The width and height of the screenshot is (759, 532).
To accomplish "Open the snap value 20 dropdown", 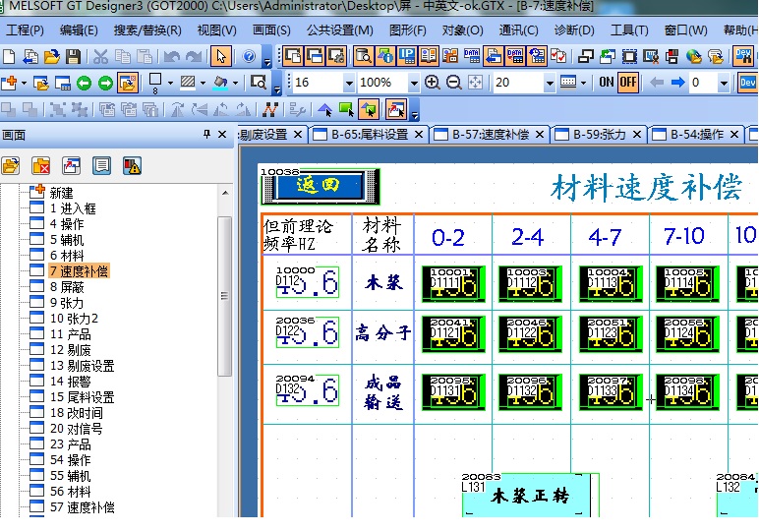I will [x=550, y=83].
